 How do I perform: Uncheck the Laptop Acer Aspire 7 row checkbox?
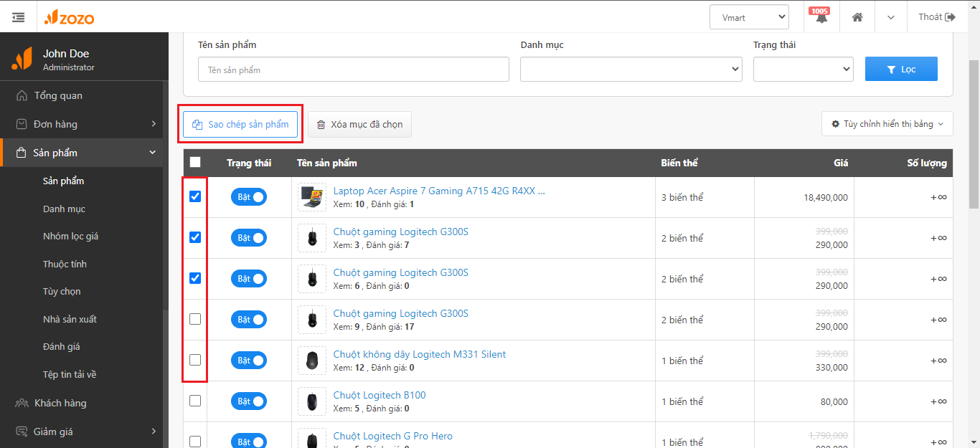pos(195,196)
